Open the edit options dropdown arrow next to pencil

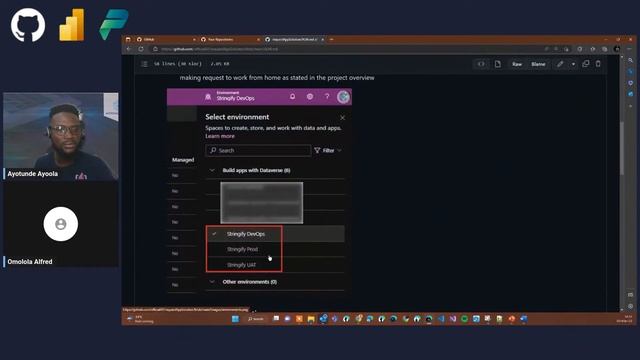click(x=573, y=64)
